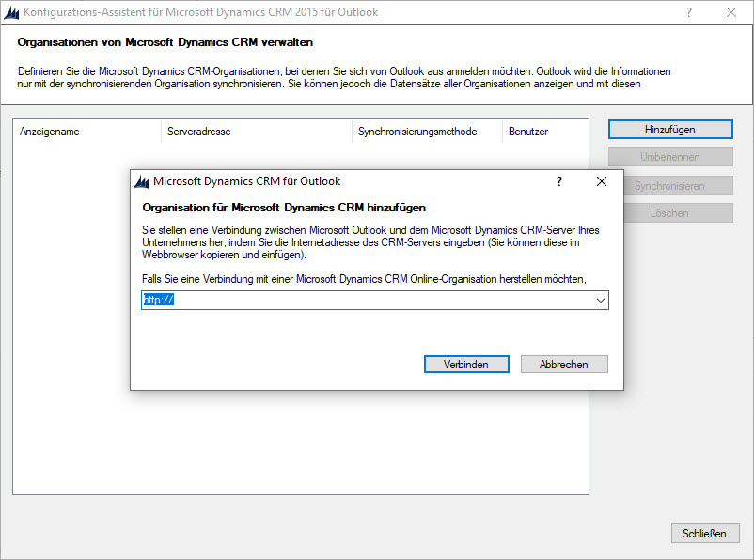
Task: Close the Konfigurations-Assistent window
Action: tap(731, 12)
